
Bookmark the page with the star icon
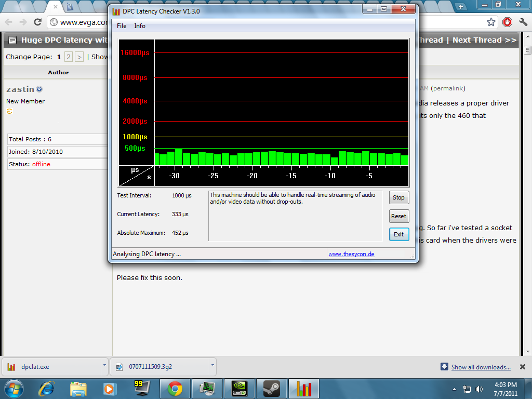(491, 22)
